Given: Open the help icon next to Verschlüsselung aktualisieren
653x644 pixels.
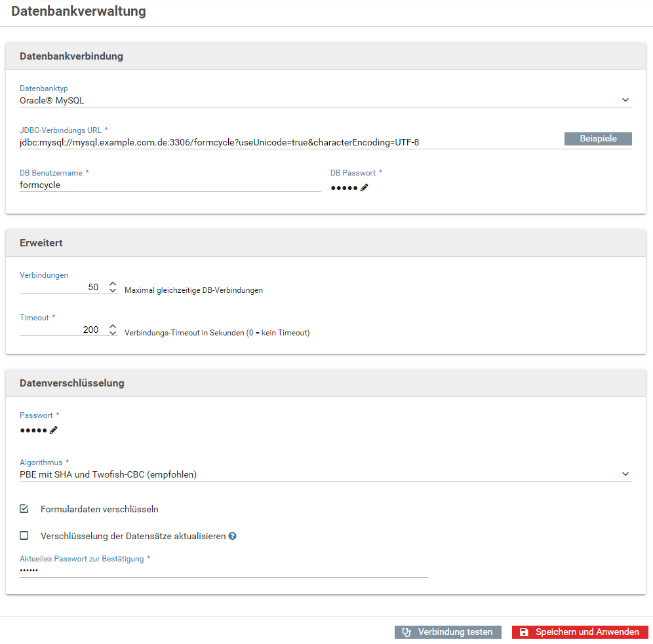Looking at the screenshot, I should click(x=232, y=536).
